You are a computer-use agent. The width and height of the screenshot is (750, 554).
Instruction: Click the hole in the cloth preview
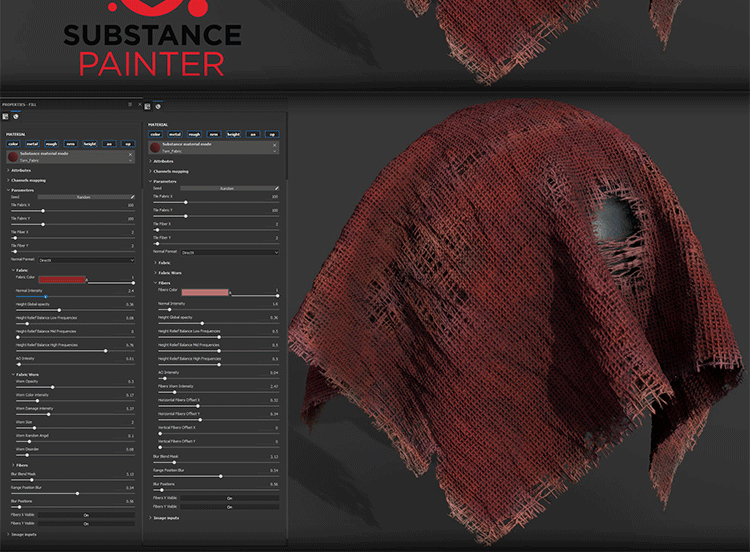[x=616, y=219]
